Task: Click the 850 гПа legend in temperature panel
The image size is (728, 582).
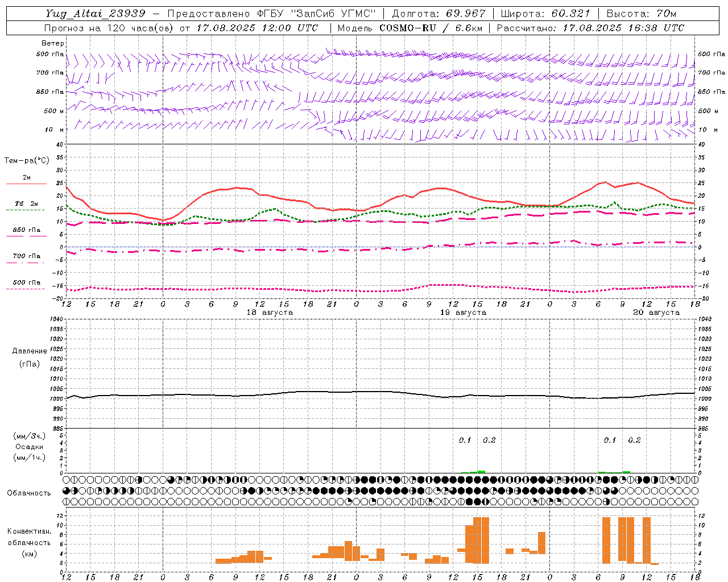Action: pyautogui.click(x=27, y=230)
